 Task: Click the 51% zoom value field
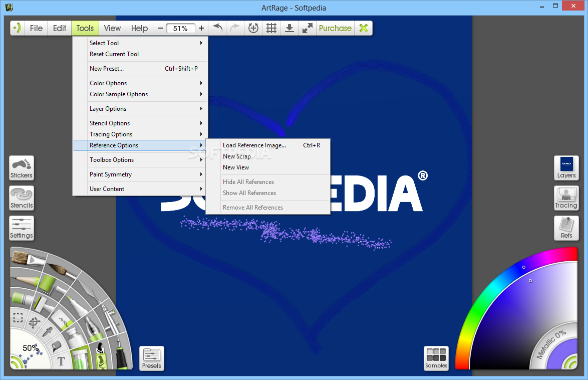180,28
